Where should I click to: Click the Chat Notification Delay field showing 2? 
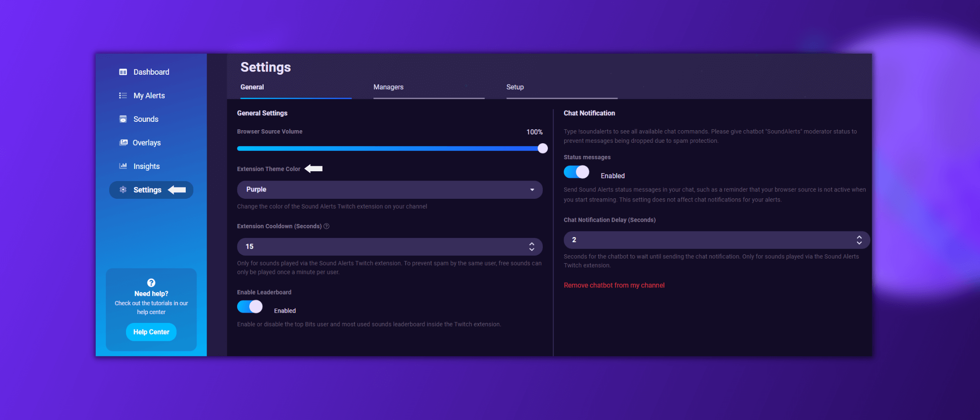tap(717, 240)
